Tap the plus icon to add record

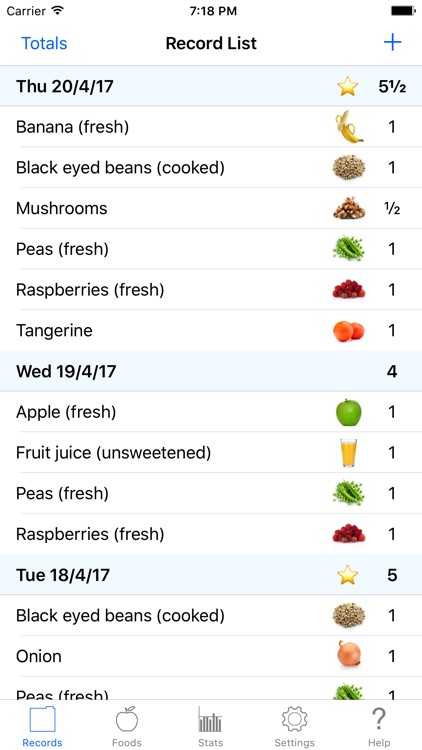tap(392, 43)
